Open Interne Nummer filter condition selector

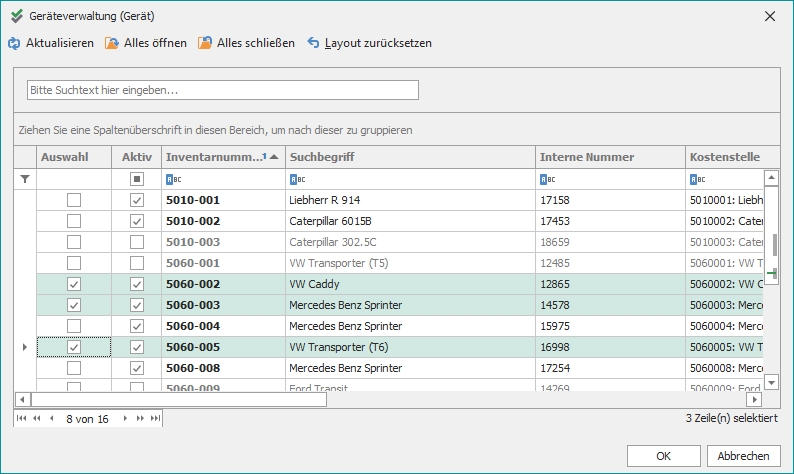(547, 179)
